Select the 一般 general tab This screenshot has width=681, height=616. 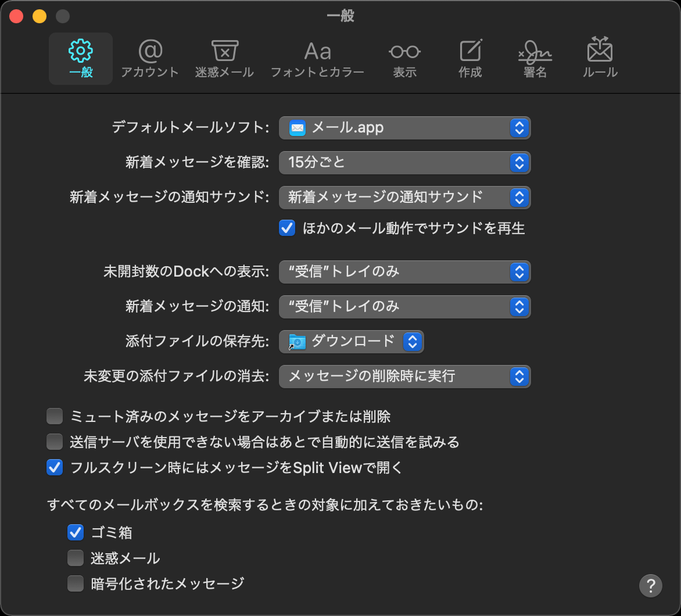coord(81,59)
